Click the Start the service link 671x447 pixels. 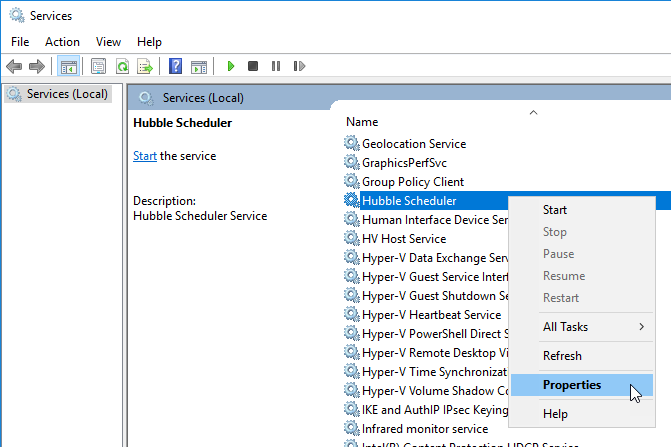[x=145, y=156]
